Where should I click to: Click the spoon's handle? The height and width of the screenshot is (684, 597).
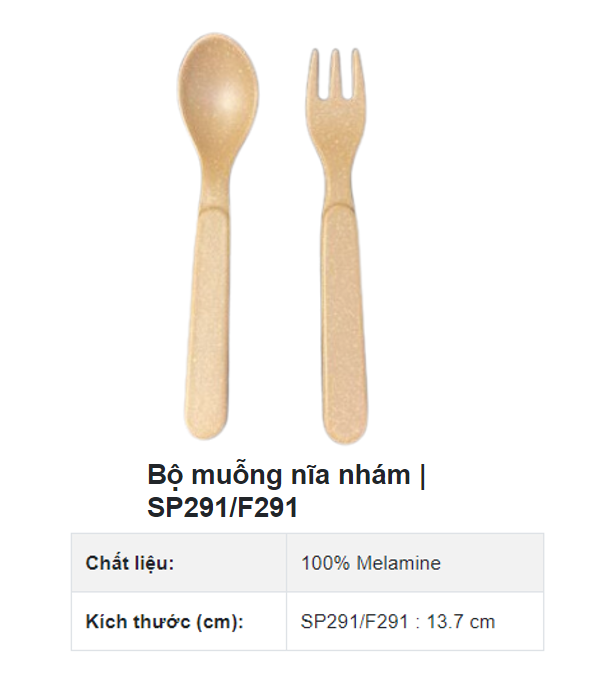207,325
